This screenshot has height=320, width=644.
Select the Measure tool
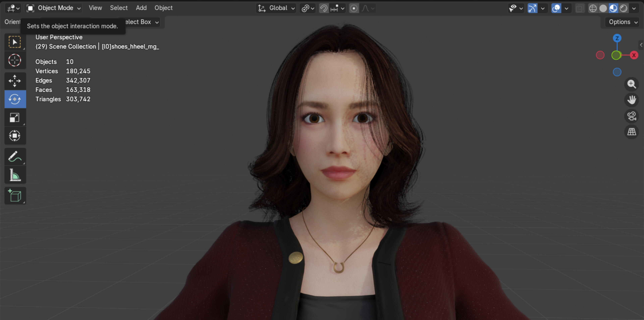tap(15, 175)
